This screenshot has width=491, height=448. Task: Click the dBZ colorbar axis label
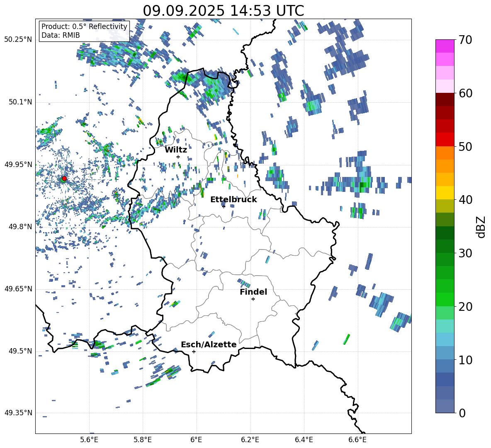[481, 227]
